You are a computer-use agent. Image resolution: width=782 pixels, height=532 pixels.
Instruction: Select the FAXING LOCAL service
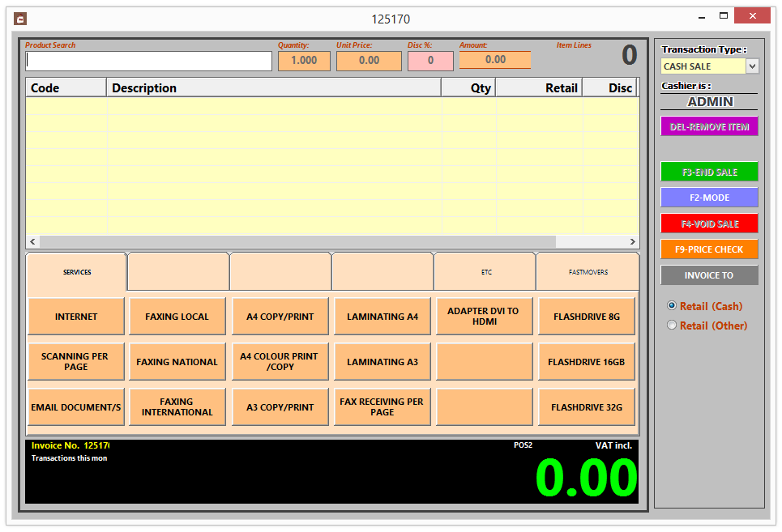[177, 316]
